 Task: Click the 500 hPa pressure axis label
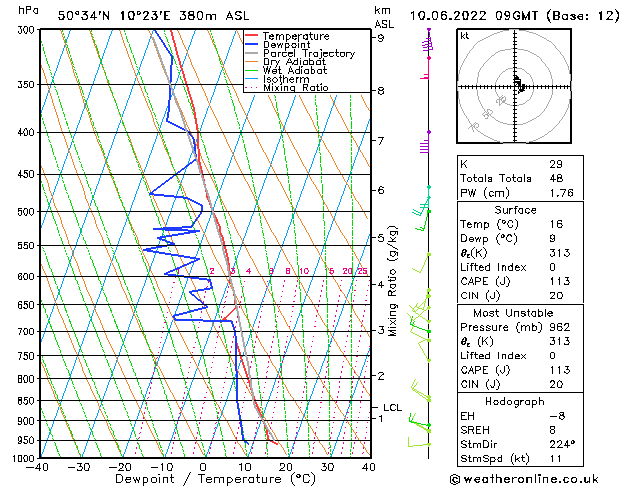coord(28,212)
